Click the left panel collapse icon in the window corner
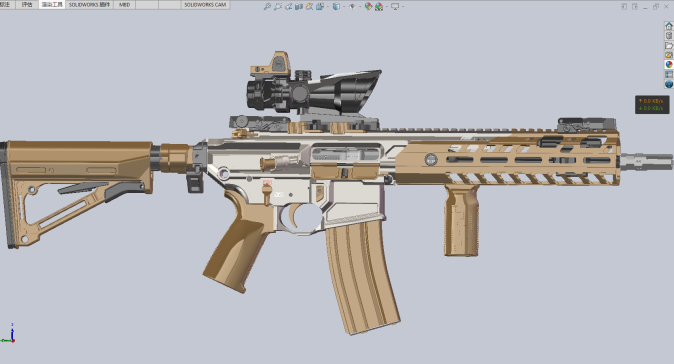Screen dimensions: 674x364 click(624, 6)
